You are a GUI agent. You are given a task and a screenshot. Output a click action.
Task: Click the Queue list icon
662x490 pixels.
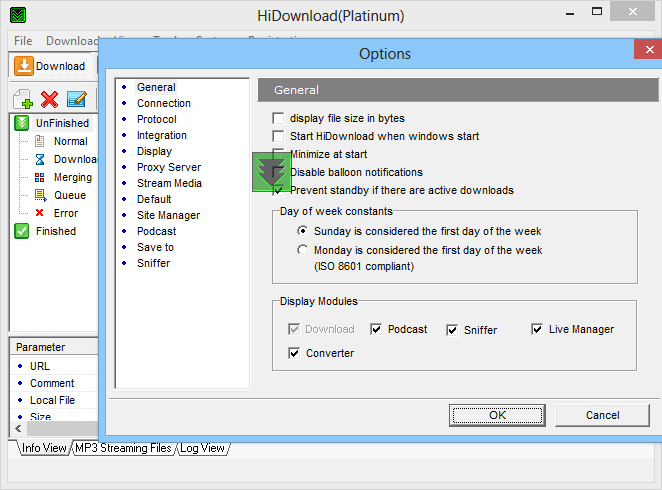point(40,195)
